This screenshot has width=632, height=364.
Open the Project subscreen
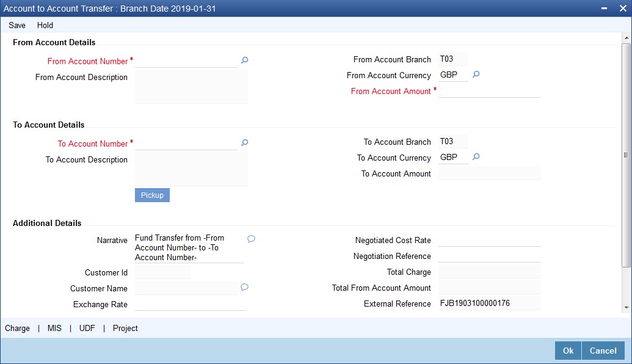click(x=125, y=328)
